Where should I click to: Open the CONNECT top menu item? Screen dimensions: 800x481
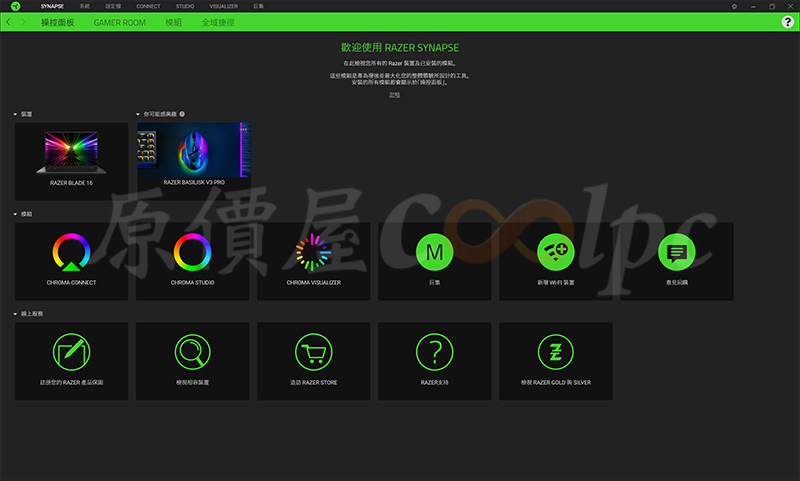point(148,7)
